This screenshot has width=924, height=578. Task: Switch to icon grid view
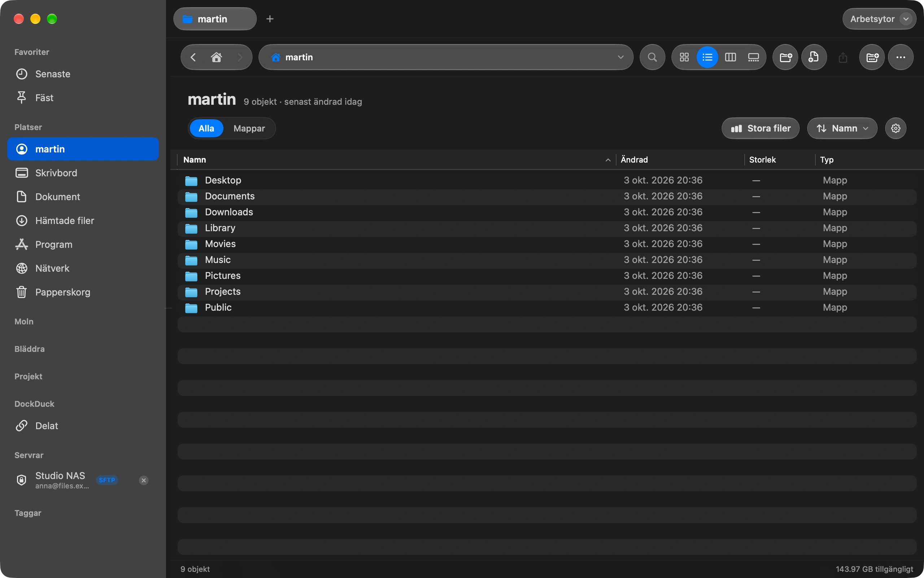(x=684, y=57)
